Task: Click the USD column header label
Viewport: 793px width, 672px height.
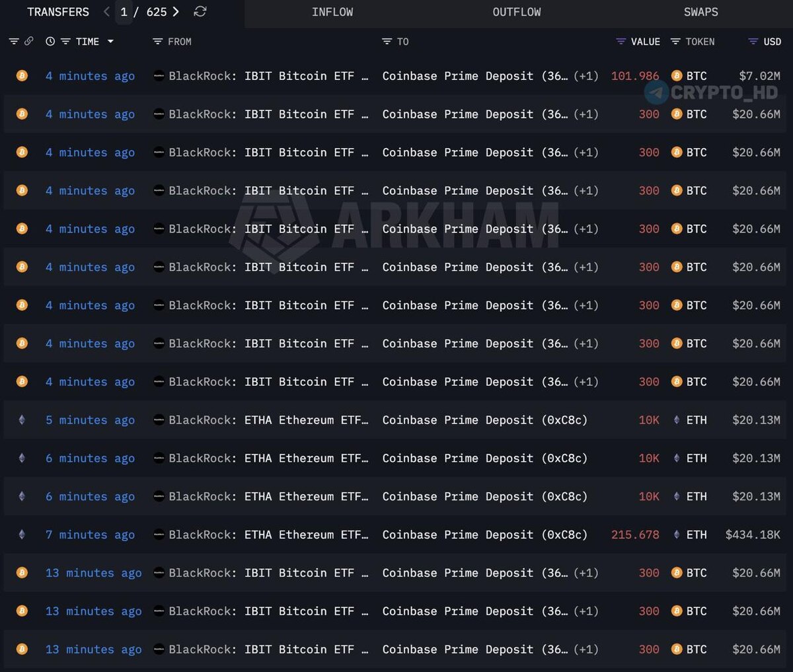Action: (773, 42)
